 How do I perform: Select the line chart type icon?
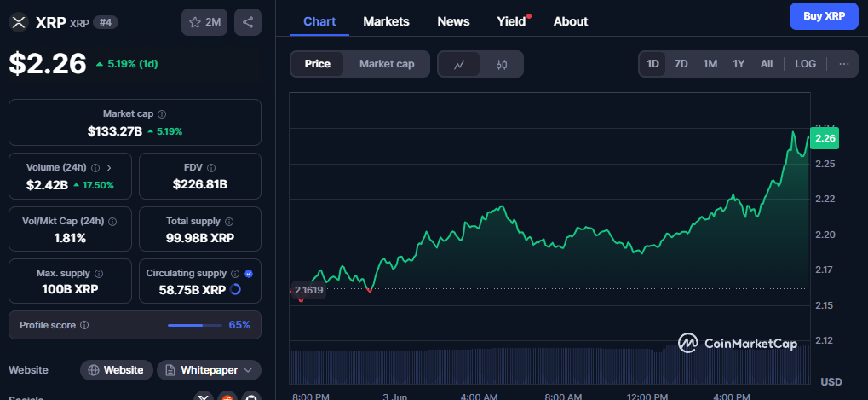tap(459, 64)
